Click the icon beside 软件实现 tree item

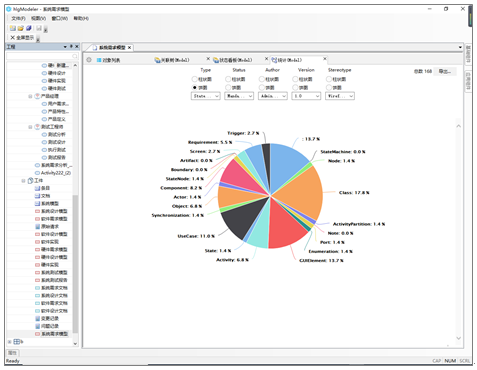(x=37, y=242)
